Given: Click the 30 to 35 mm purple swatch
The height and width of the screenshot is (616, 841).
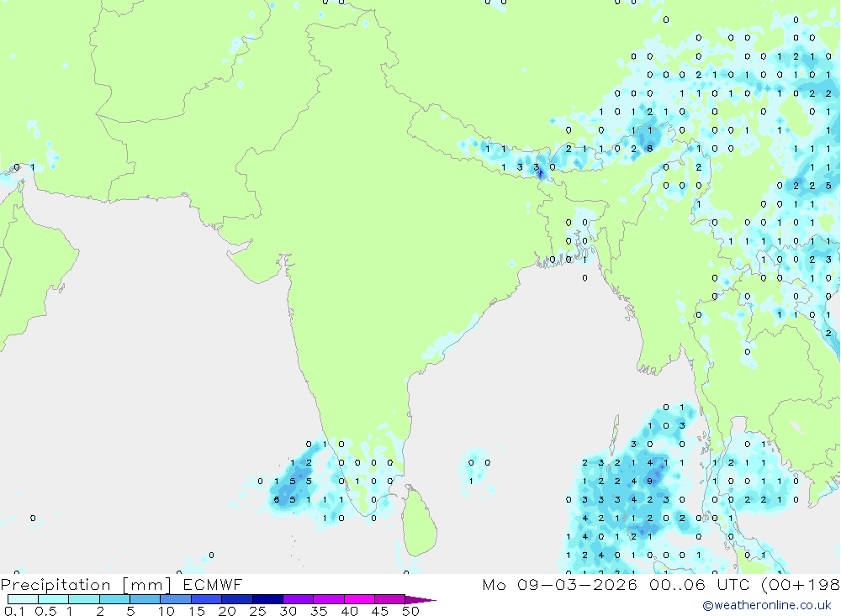Looking at the screenshot, I should tap(299, 599).
